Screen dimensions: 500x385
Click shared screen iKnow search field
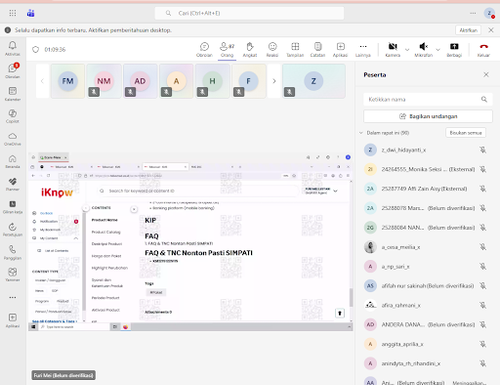pyautogui.click(x=197, y=191)
